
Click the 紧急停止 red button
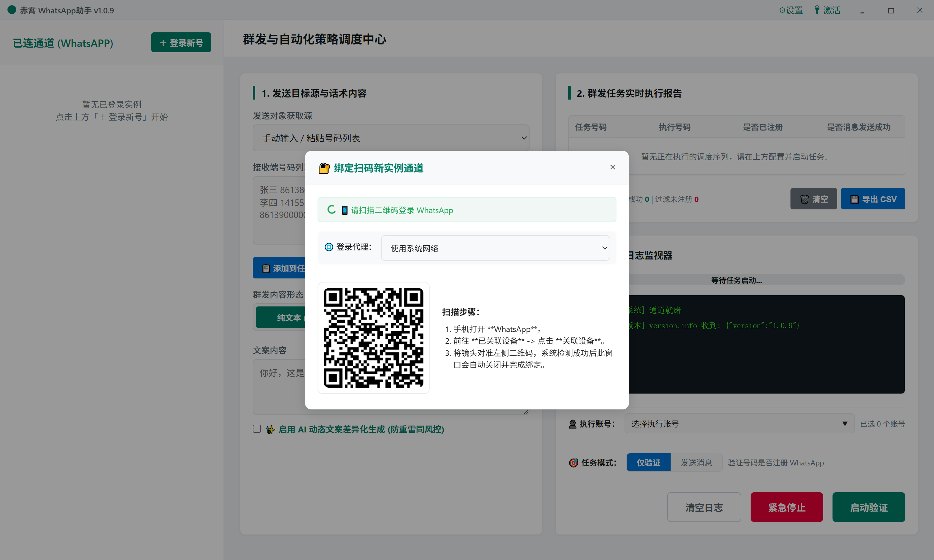[x=787, y=507]
